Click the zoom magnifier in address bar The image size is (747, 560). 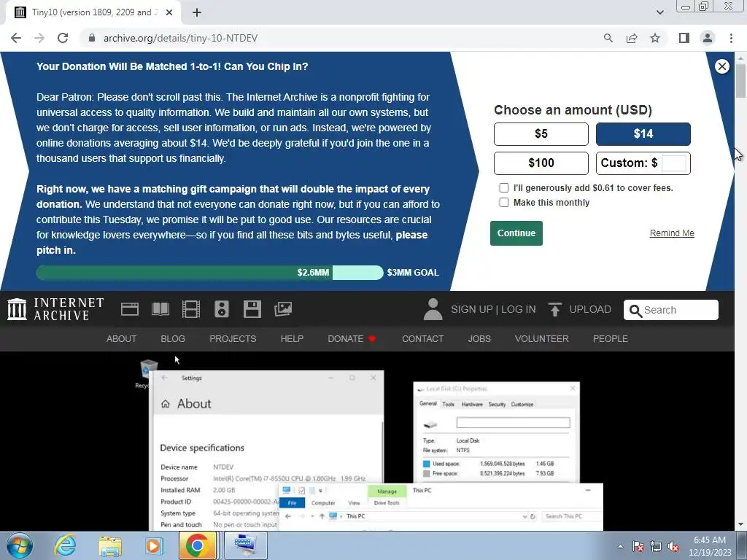(x=608, y=38)
